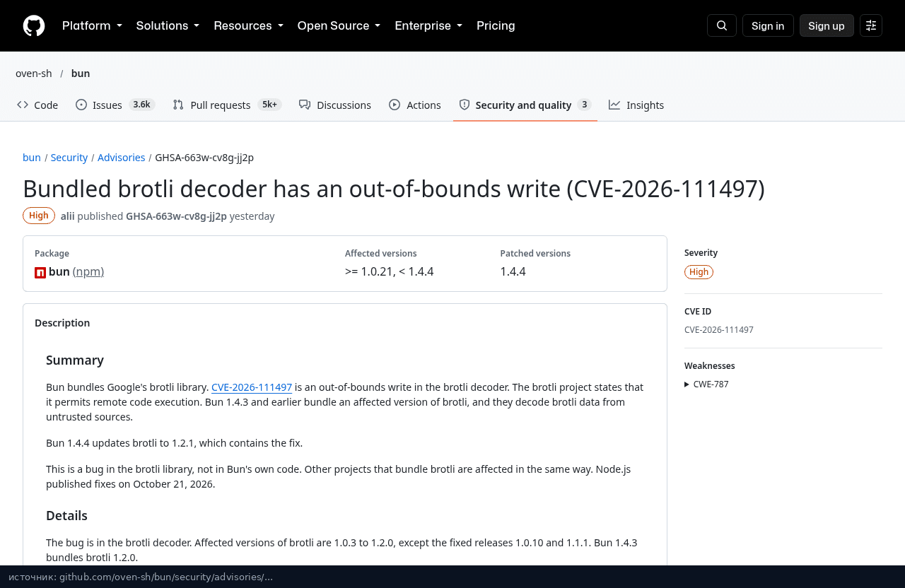Open the Platform dropdown menu
This screenshot has height=588, width=905.
coord(92,26)
